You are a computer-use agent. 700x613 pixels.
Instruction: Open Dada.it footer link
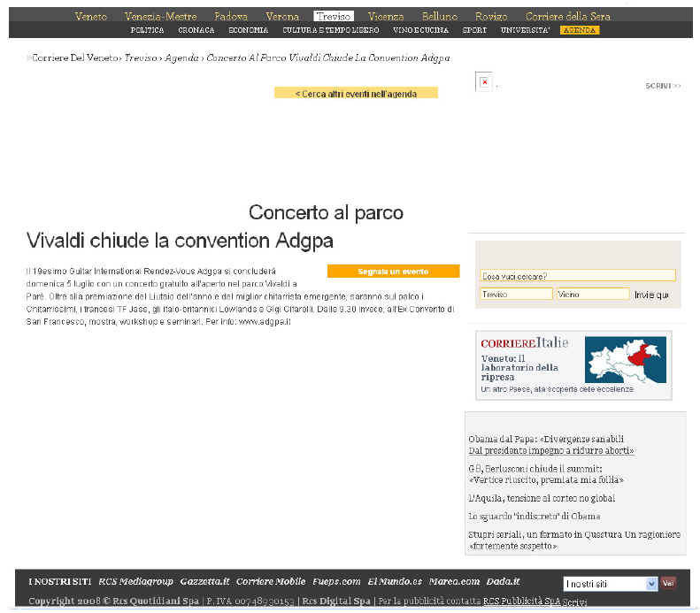pyautogui.click(x=504, y=581)
